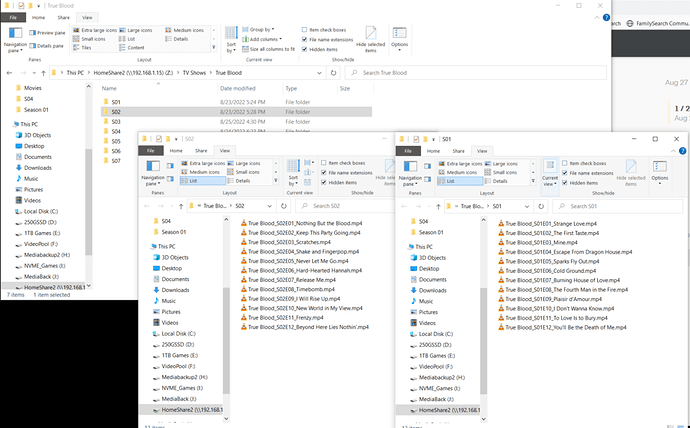The width and height of the screenshot is (690, 428).
Task: Open Downloads in S02 navigation pane
Action: [x=175, y=290]
